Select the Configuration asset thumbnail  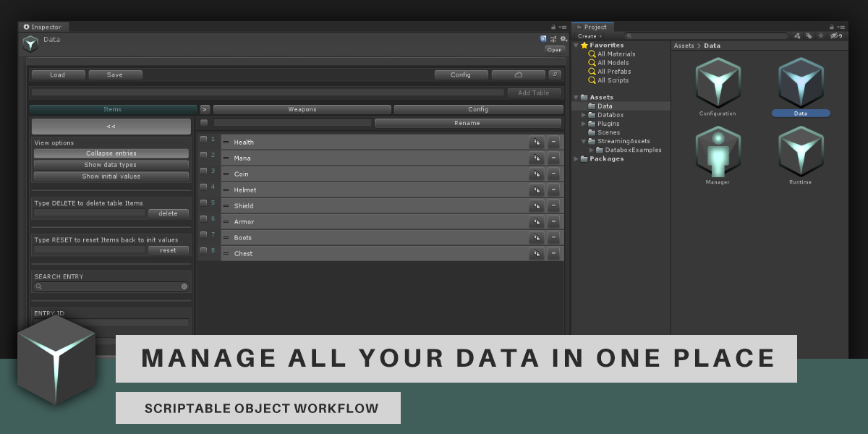[718, 82]
